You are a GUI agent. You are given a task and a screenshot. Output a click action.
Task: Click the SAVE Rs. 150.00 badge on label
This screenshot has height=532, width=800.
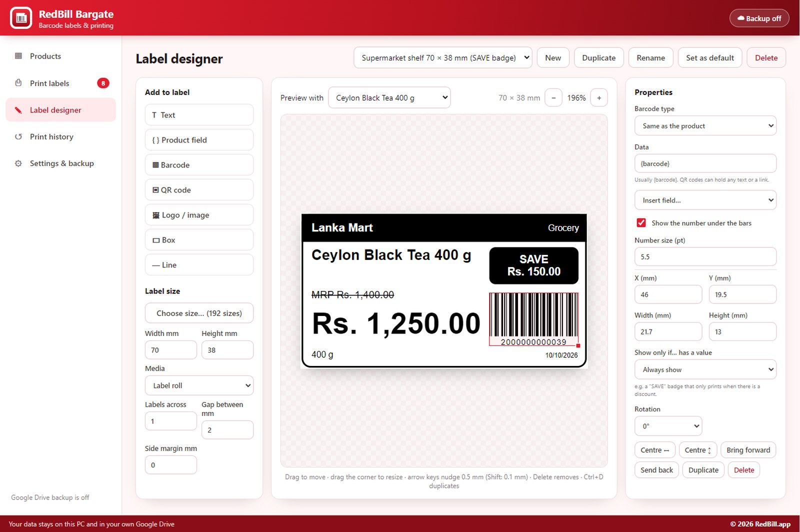[533, 265]
